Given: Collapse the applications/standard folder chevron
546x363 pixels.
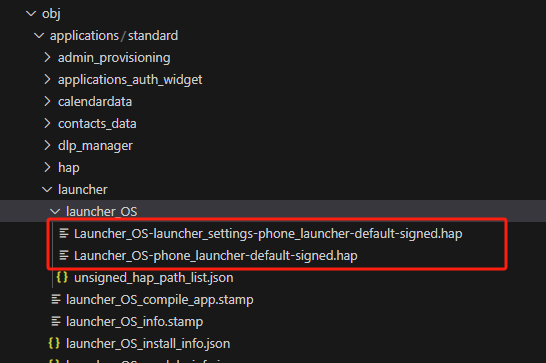Looking at the screenshot, I should point(39,36).
